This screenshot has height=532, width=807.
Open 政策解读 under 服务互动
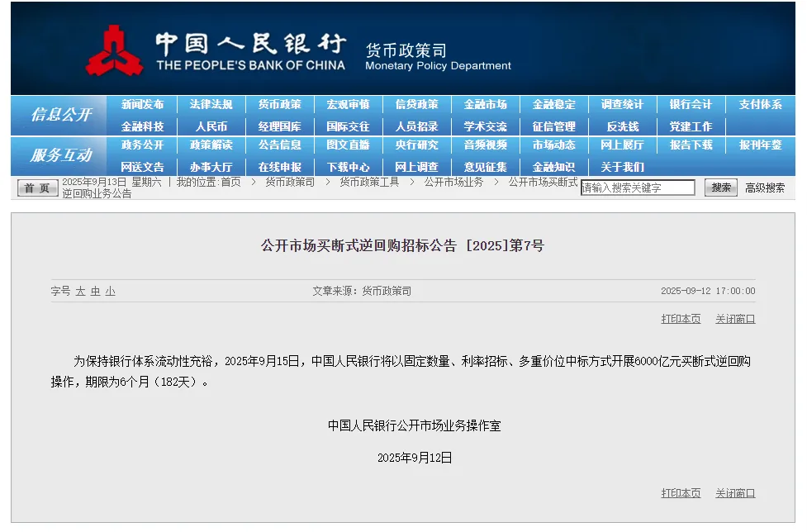coord(211,145)
